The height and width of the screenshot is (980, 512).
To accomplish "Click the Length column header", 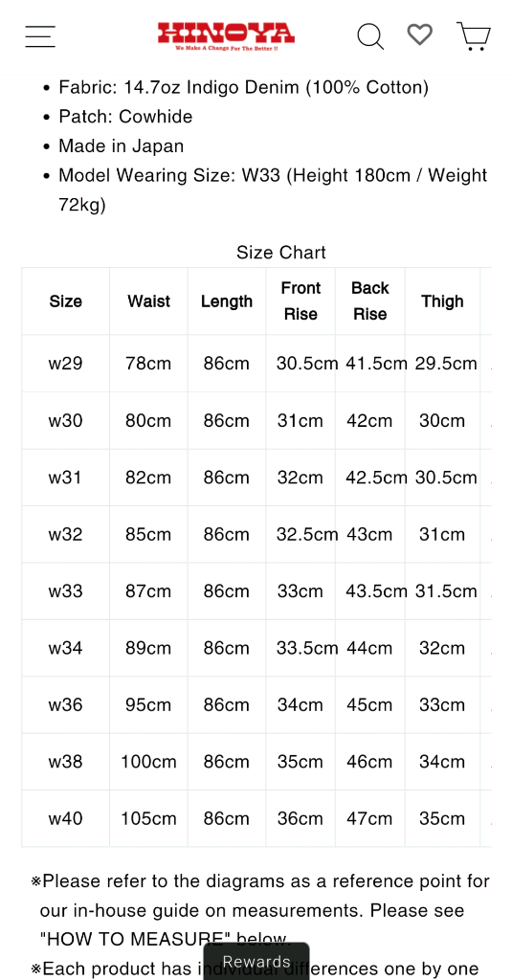I will click(227, 301).
